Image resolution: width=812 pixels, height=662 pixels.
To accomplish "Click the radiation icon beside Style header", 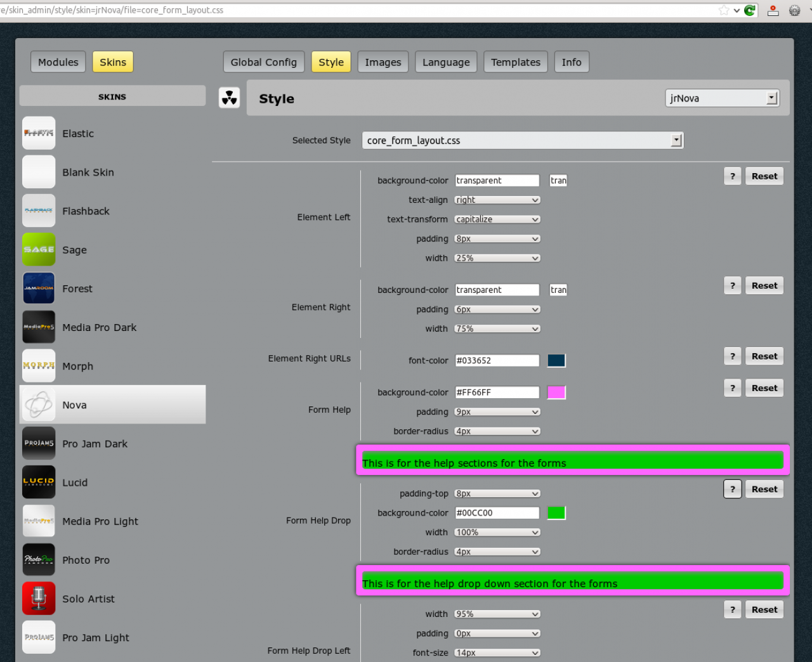I will (229, 98).
